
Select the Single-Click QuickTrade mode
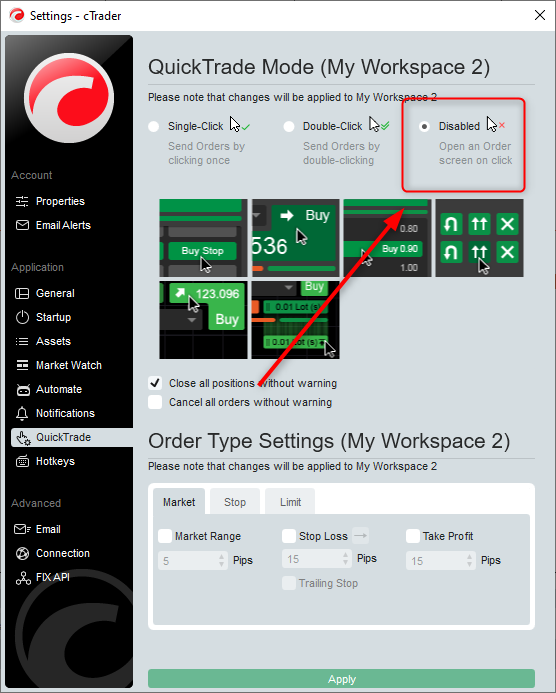click(x=154, y=126)
